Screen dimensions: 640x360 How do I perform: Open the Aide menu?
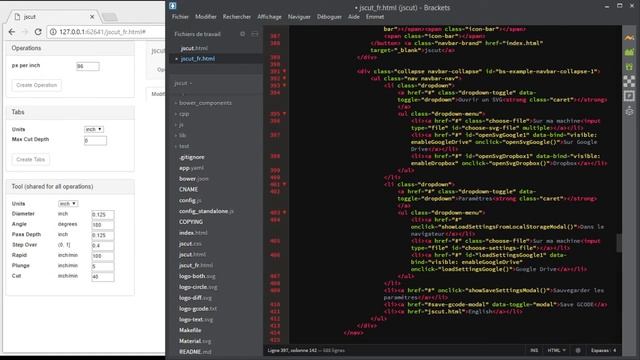pos(354,17)
